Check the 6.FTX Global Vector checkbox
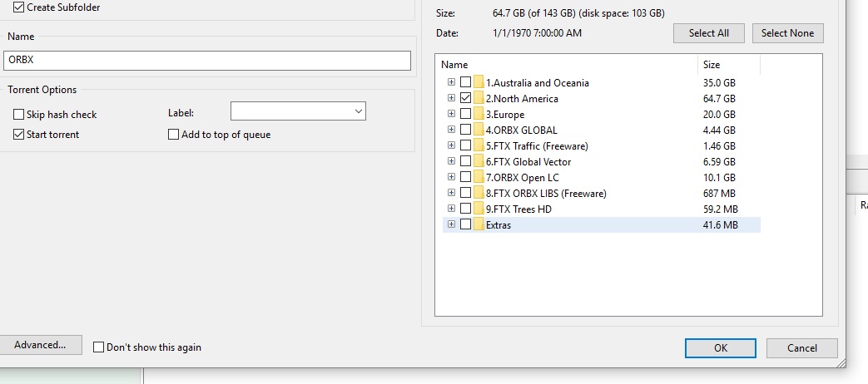Screen dimensions: 868x384 465,160
